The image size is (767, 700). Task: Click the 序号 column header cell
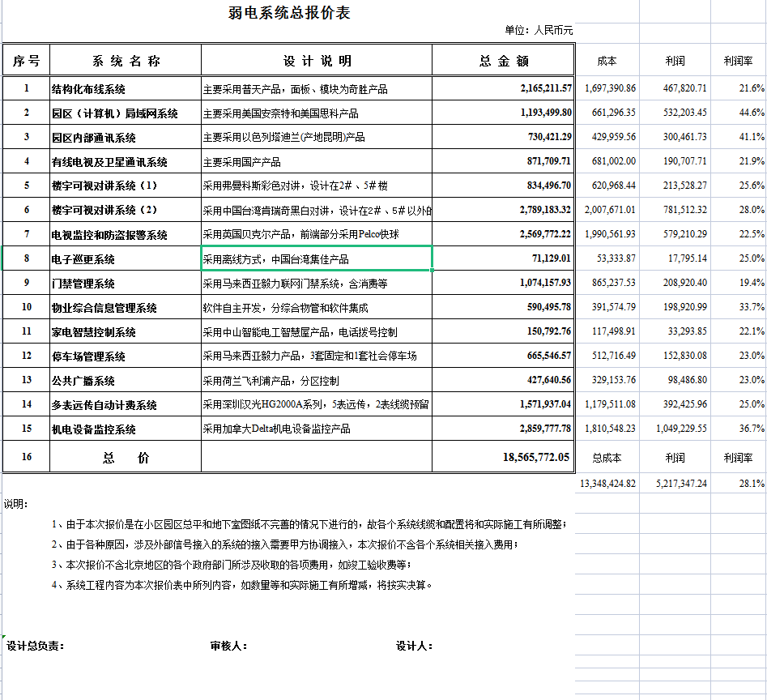26,61
